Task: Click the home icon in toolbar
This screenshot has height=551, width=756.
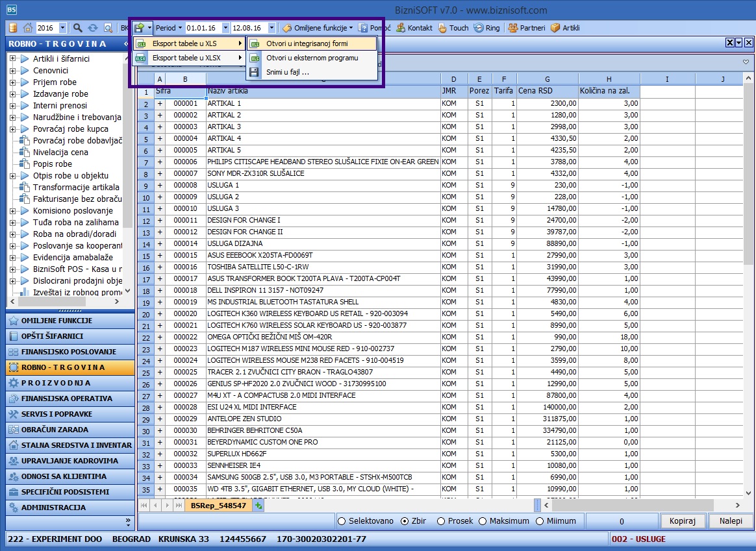Action: (28, 28)
